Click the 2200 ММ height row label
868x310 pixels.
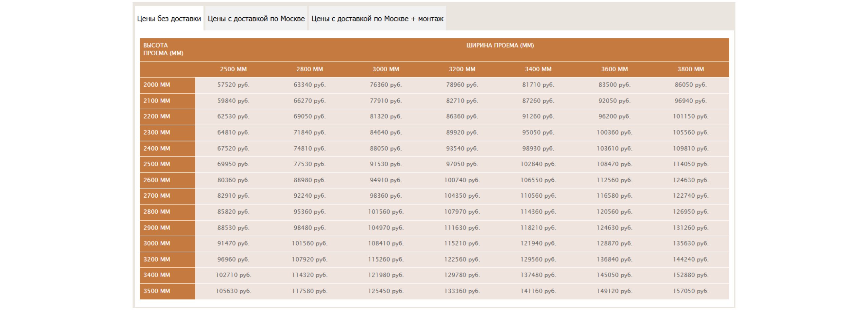pos(167,116)
